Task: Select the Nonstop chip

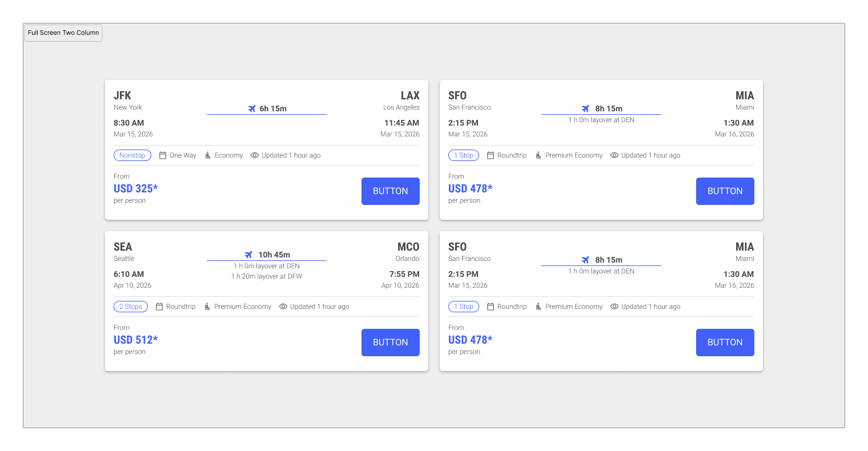Action: pos(132,155)
